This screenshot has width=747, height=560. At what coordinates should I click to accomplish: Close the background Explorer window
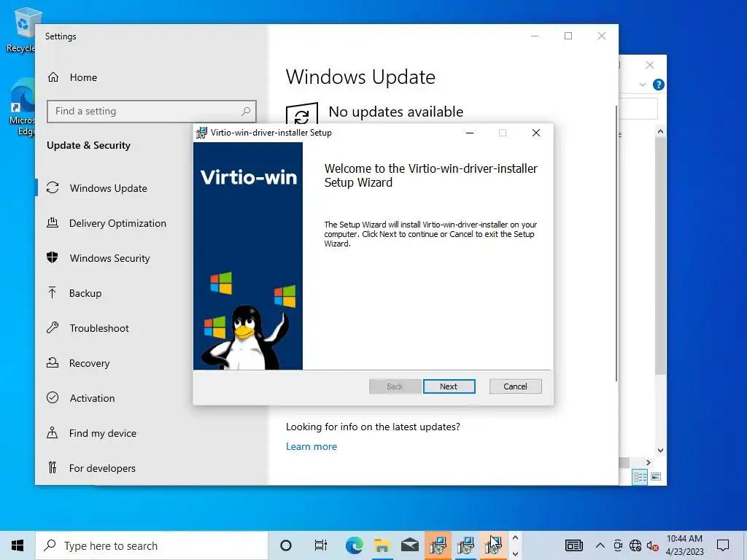click(650, 65)
